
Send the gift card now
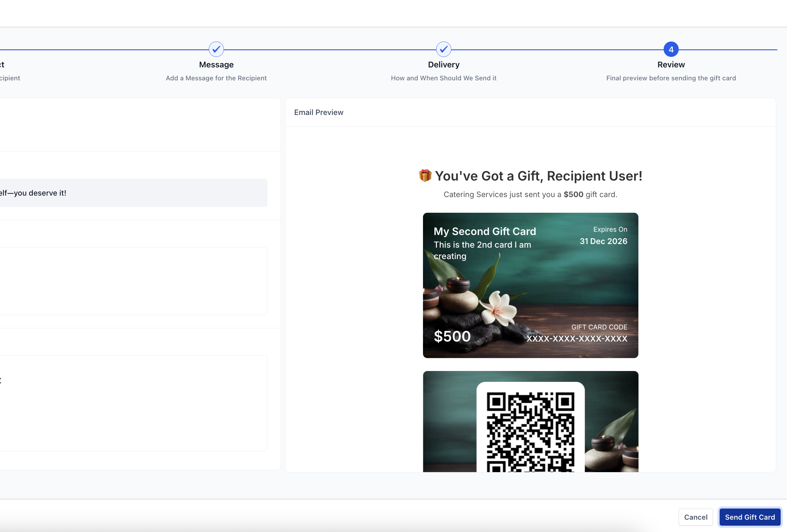pyautogui.click(x=749, y=517)
